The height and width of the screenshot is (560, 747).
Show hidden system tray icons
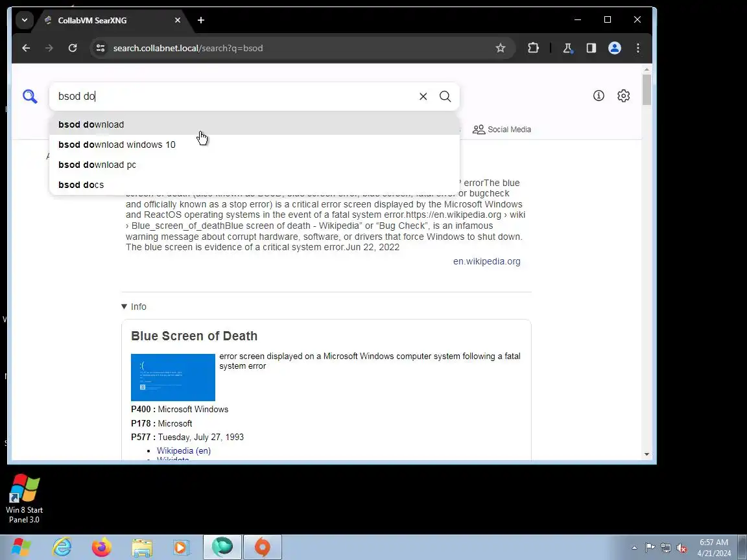point(634,548)
